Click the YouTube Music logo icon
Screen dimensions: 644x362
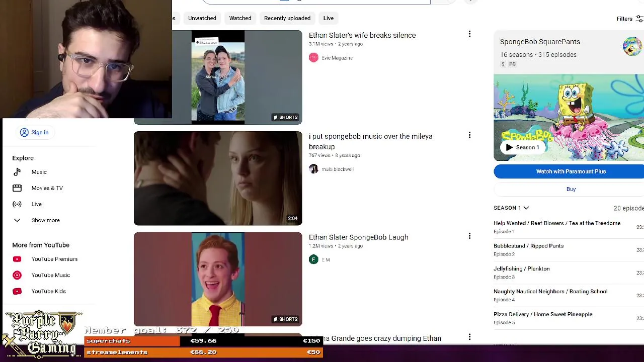point(17,275)
